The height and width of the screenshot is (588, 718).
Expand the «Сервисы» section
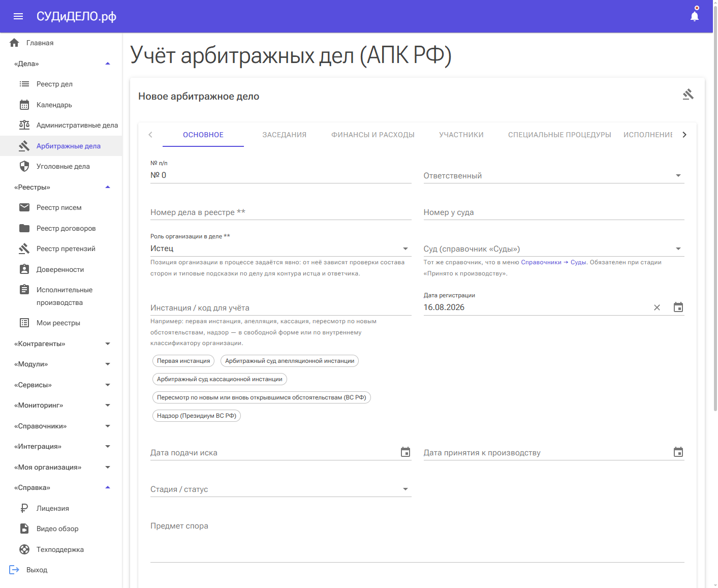(x=108, y=385)
